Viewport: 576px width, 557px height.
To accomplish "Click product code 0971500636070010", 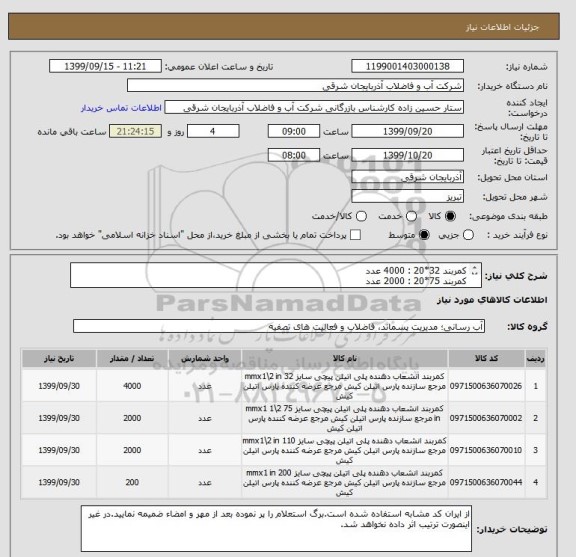I will click(x=486, y=450).
